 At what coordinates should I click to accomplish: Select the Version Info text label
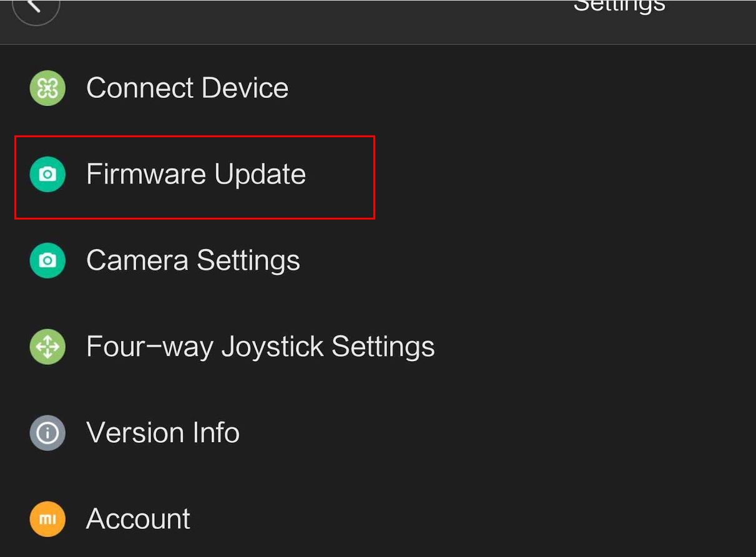(163, 433)
